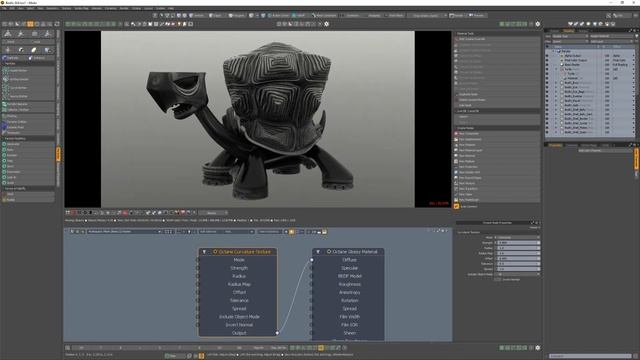Viewport: 640px width, 360px height.
Task: Click the Octane Curvature Texture node title
Action: [x=244, y=252]
